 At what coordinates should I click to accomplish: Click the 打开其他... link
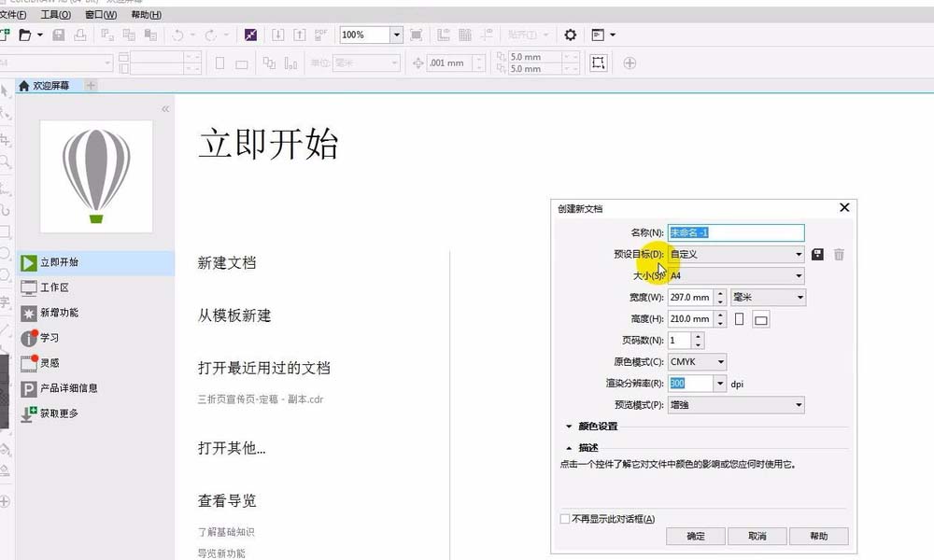232,447
